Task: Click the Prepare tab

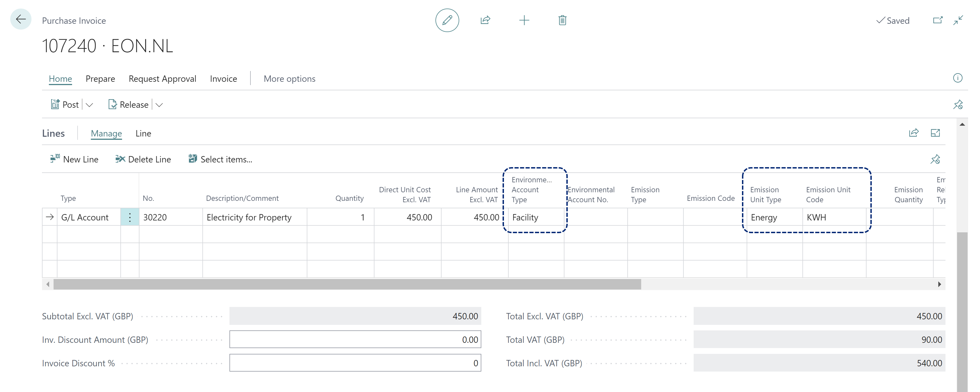Action: (100, 78)
